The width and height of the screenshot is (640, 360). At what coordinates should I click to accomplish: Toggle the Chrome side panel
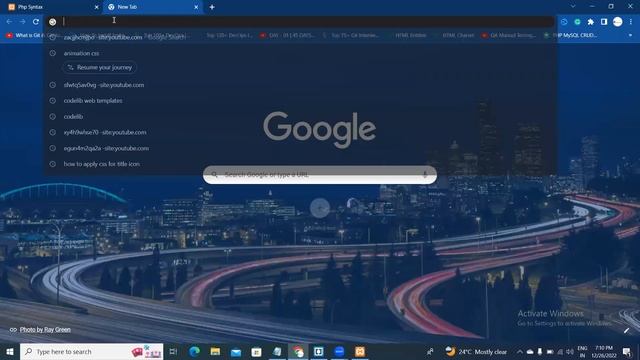click(604, 22)
